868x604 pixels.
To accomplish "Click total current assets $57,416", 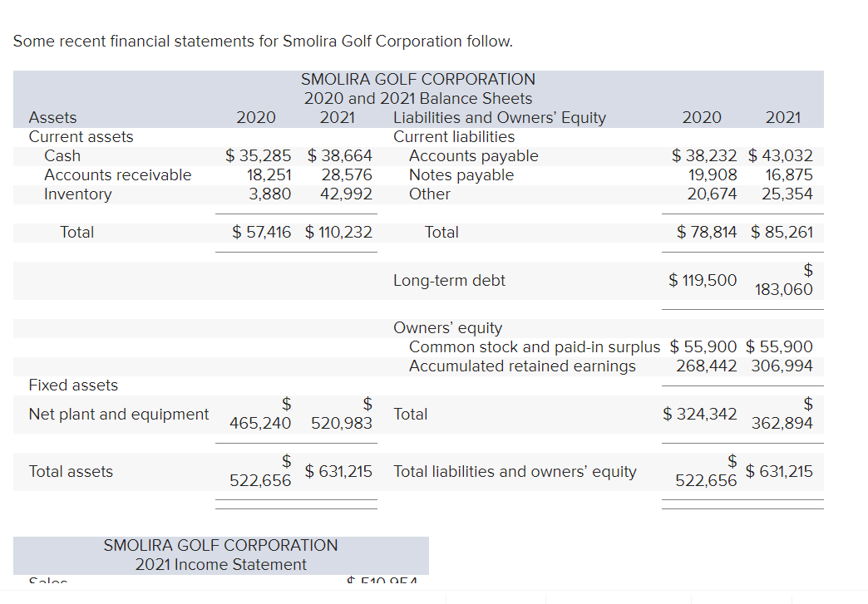I will coord(261,233).
